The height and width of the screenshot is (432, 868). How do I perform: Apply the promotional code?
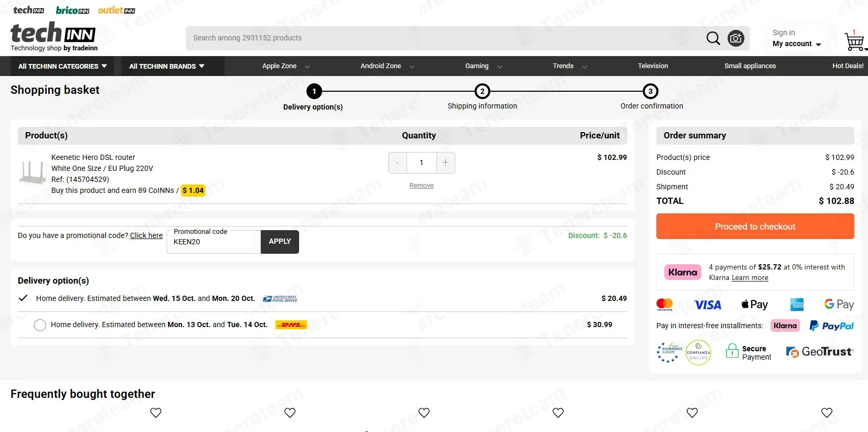pos(280,242)
